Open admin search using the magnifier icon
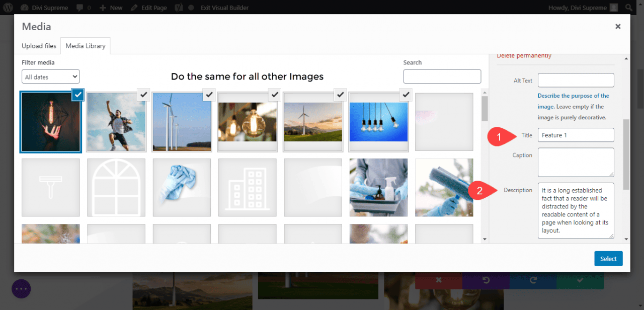644x310 pixels. (x=628, y=7)
